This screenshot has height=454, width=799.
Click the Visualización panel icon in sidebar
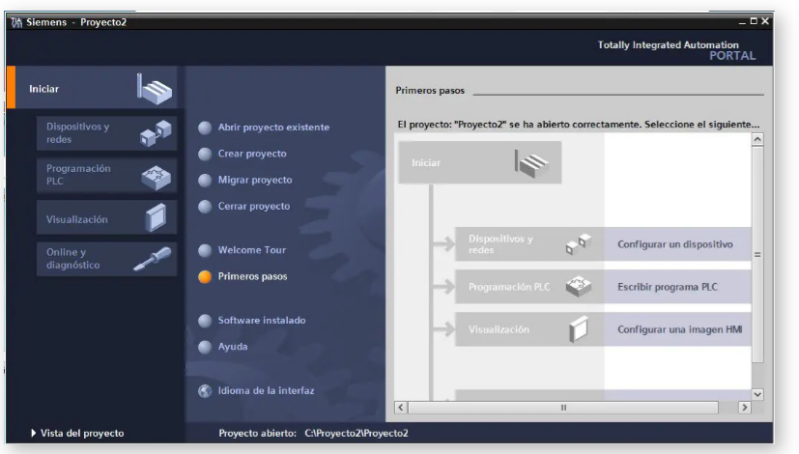coord(156,218)
